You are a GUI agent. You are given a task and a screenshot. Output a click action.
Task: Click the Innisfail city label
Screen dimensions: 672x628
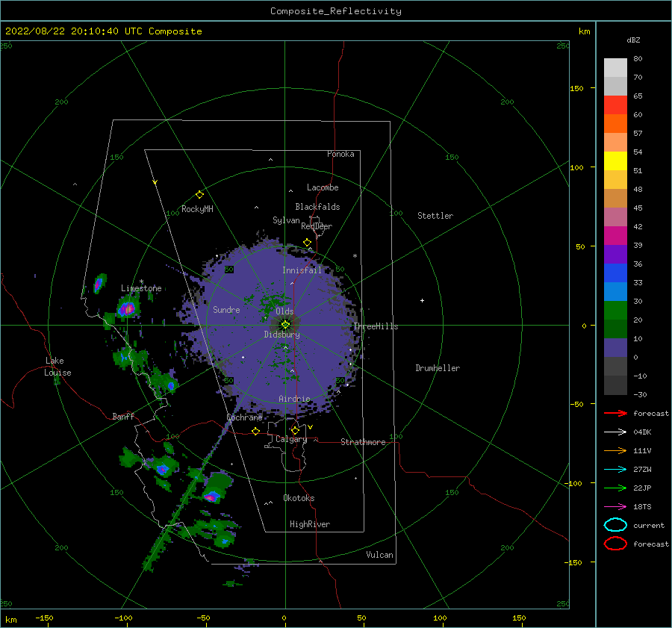click(302, 270)
